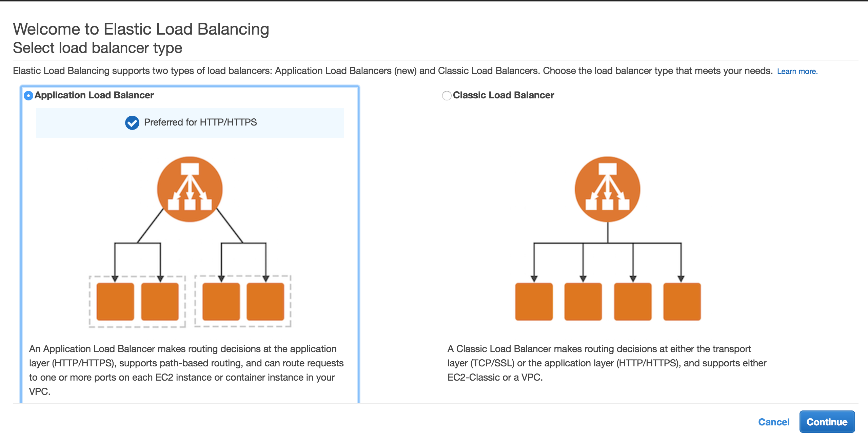Click the Application Load Balancer orange circle icon
This screenshot has height=441, width=868.
click(x=190, y=189)
